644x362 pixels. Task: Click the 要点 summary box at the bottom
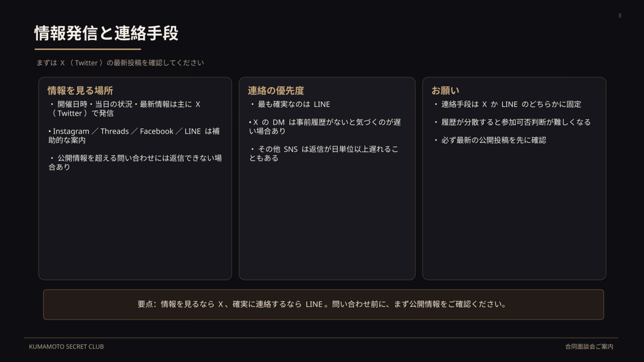click(x=323, y=304)
